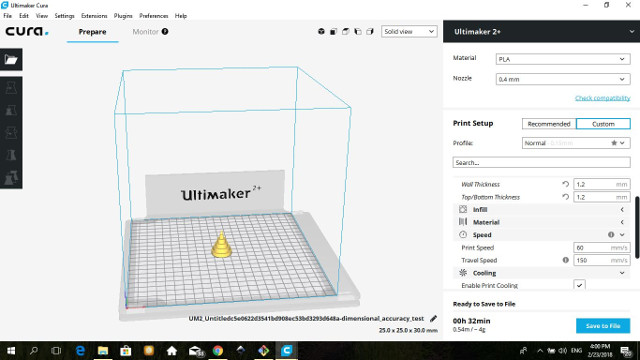
Task: Click the settings panel vertical scrollbar
Action: coord(637,227)
